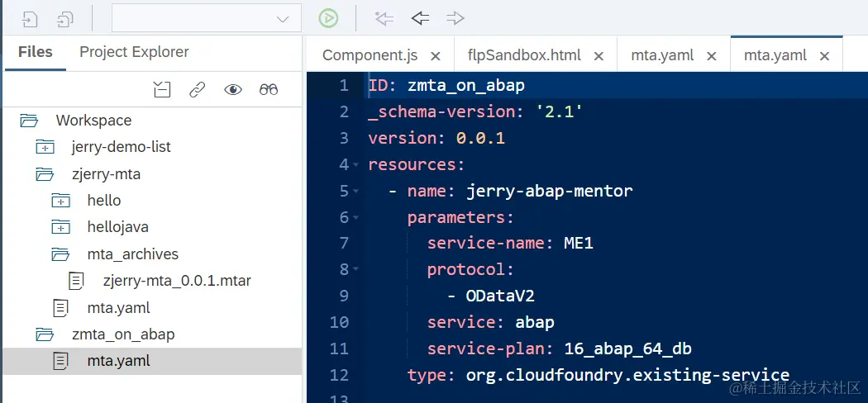The image size is (868, 403).
Task: Click the text zmta_on_abap on line 1
Action: point(466,86)
